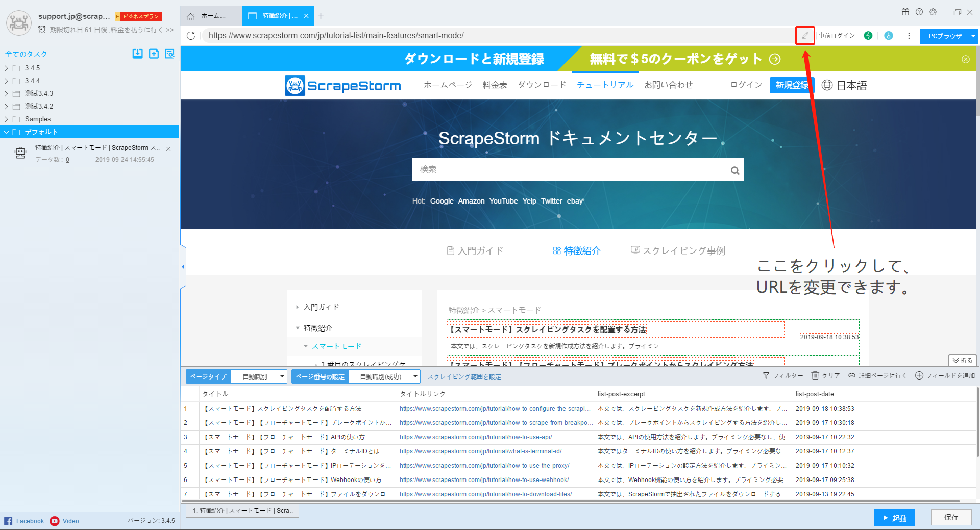The width and height of the screenshot is (980, 530).
Task: Remove the 特徴紹介 task with its X
Action: [168, 149]
